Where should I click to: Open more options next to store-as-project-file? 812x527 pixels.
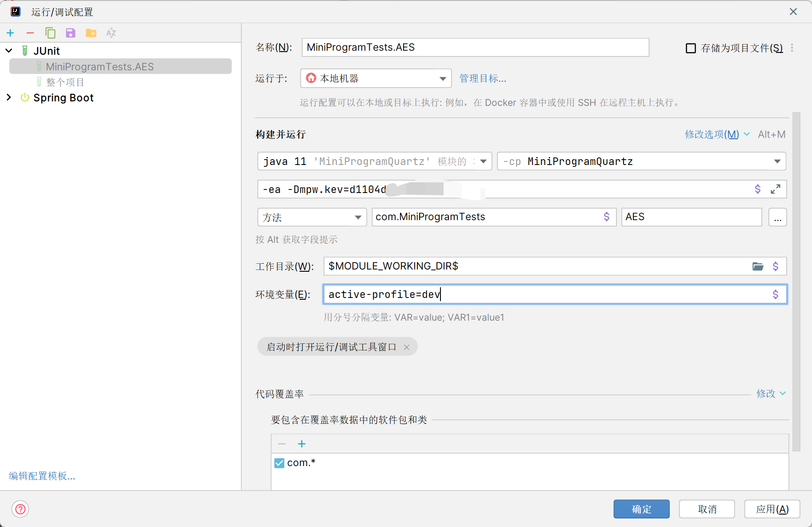point(792,48)
